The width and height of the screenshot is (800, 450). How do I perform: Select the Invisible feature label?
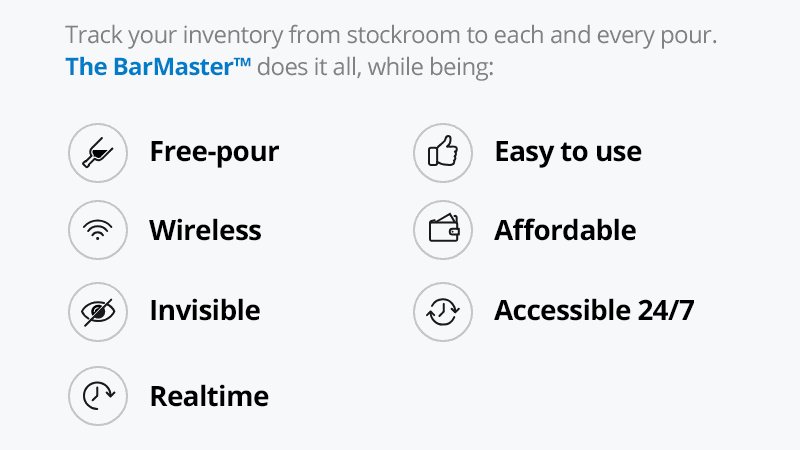click(204, 311)
